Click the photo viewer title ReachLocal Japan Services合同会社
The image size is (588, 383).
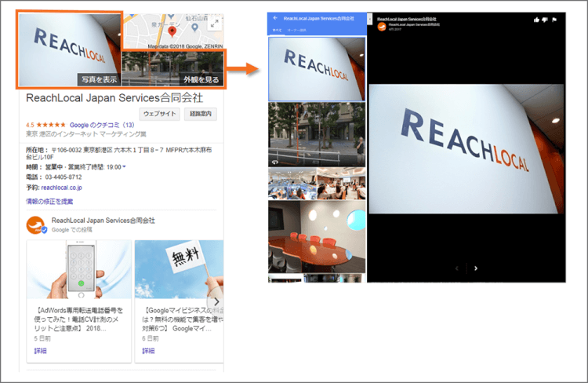[x=406, y=19]
